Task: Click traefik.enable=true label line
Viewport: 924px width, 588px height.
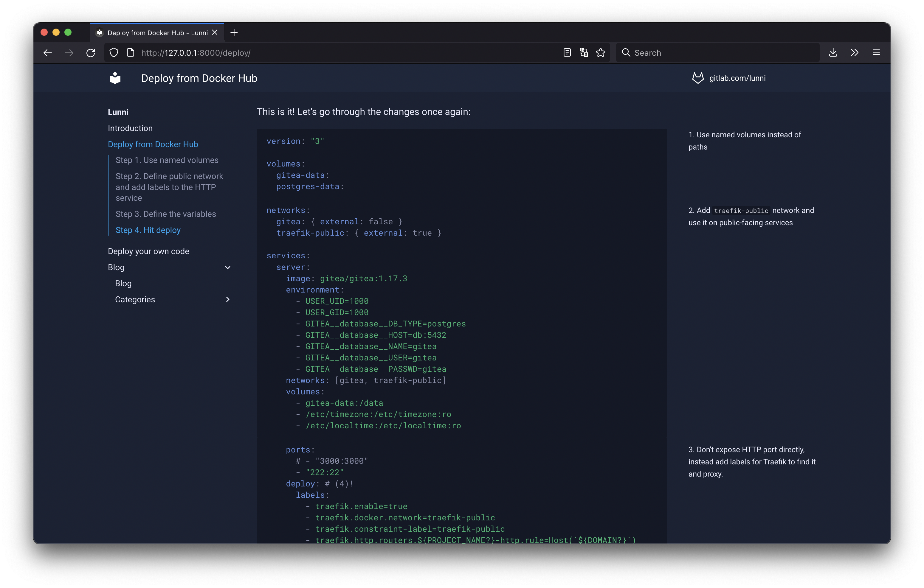Action: tap(356, 506)
